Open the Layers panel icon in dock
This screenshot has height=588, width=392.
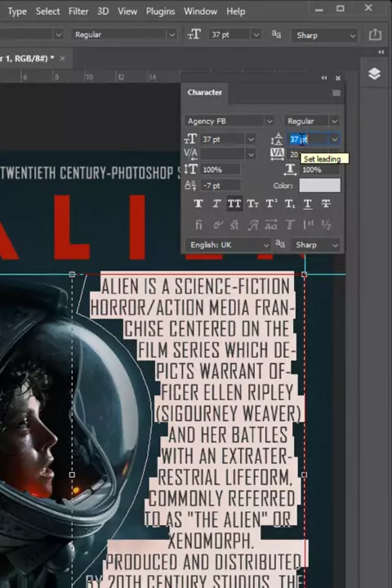(374, 73)
